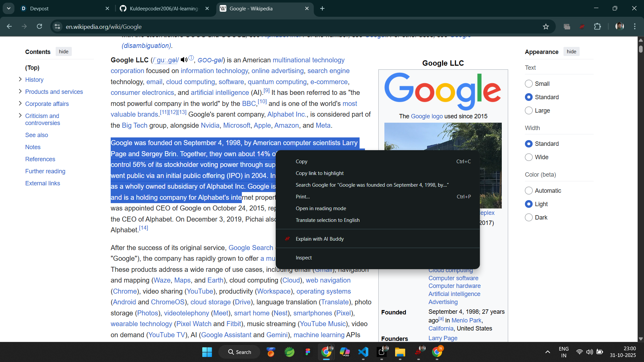Click the site information icon in address bar
644x362 pixels.
coord(57,26)
